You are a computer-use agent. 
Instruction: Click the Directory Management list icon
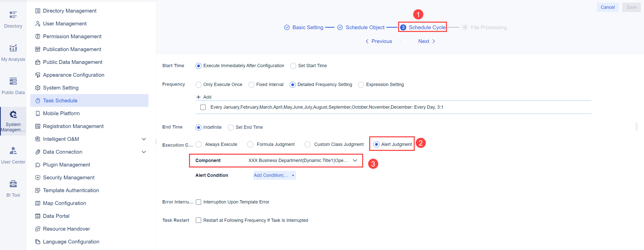[x=38, y=11]
